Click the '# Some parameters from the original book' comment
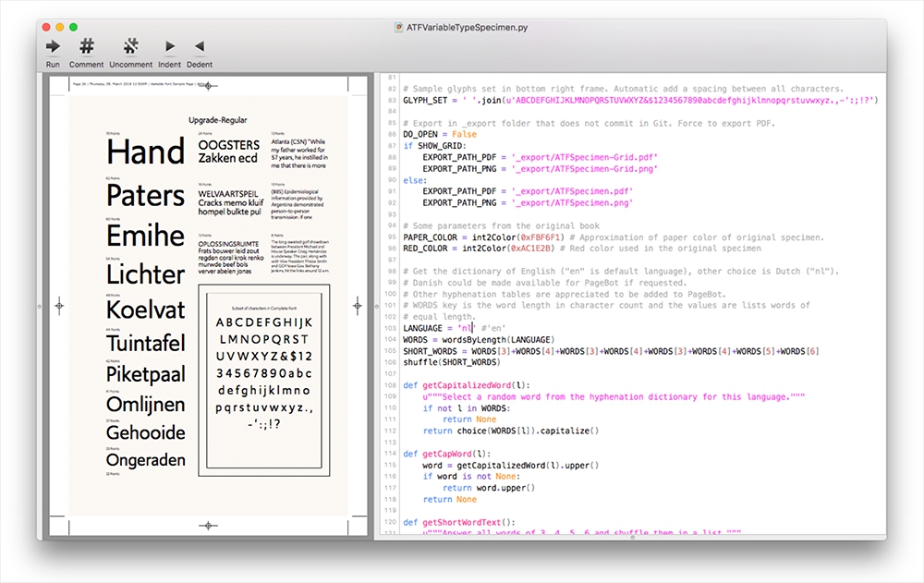Screen dimensions: 924x583 click(502, 225)
